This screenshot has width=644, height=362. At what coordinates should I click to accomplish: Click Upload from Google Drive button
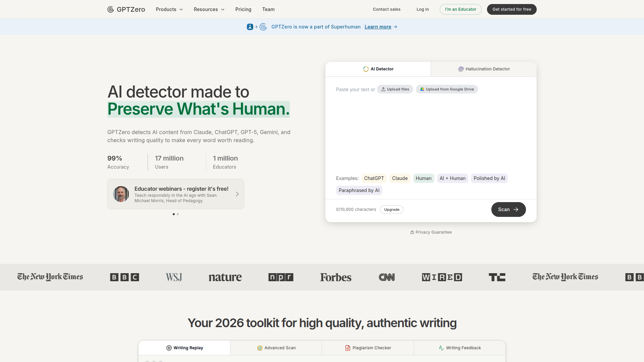447,89
